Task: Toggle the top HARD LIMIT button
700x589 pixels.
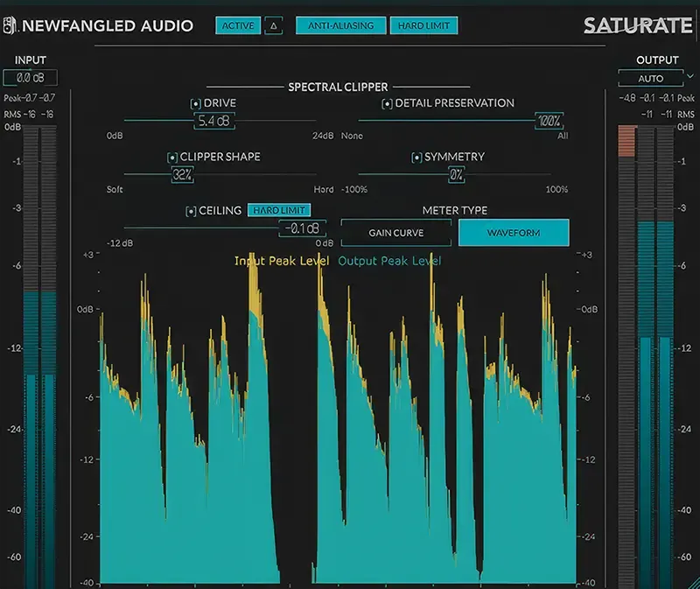Action: (423, 26)
